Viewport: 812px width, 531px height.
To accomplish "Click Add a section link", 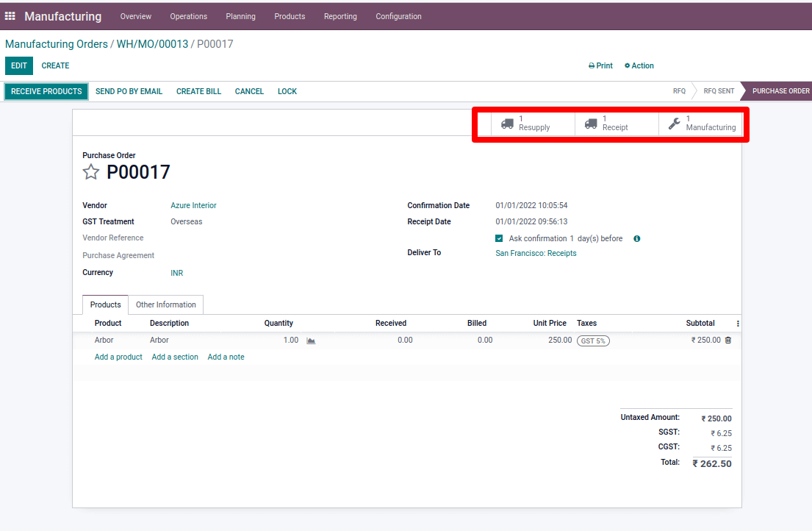I will (x=175, y=357).
